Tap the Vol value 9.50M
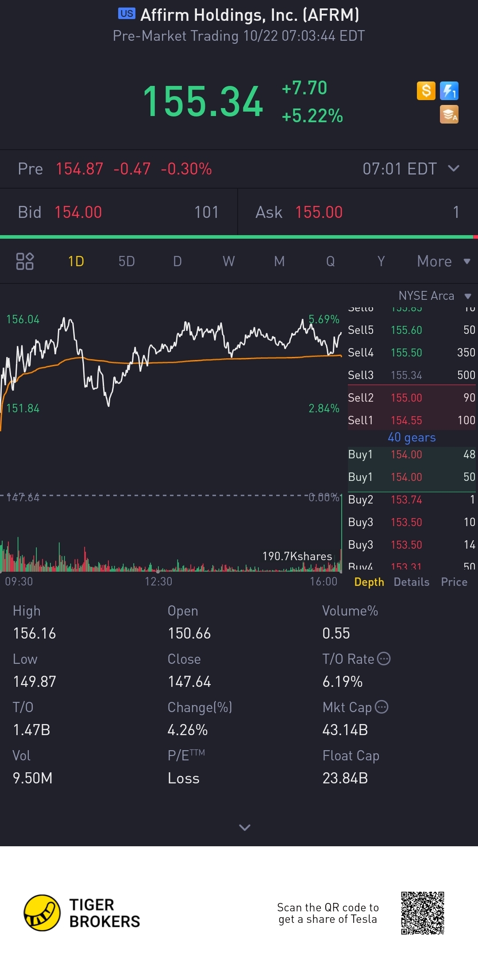The height and width of the screenshot is (980, 478). point(33,778)
